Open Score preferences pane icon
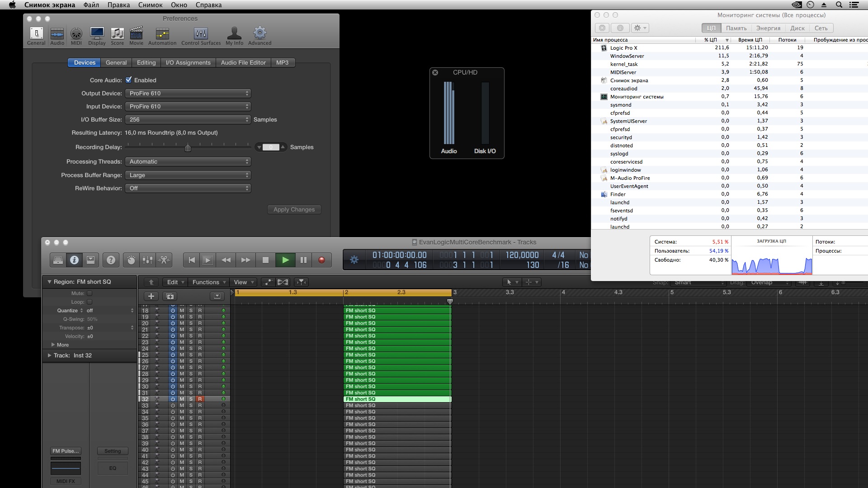 (117, 36)
